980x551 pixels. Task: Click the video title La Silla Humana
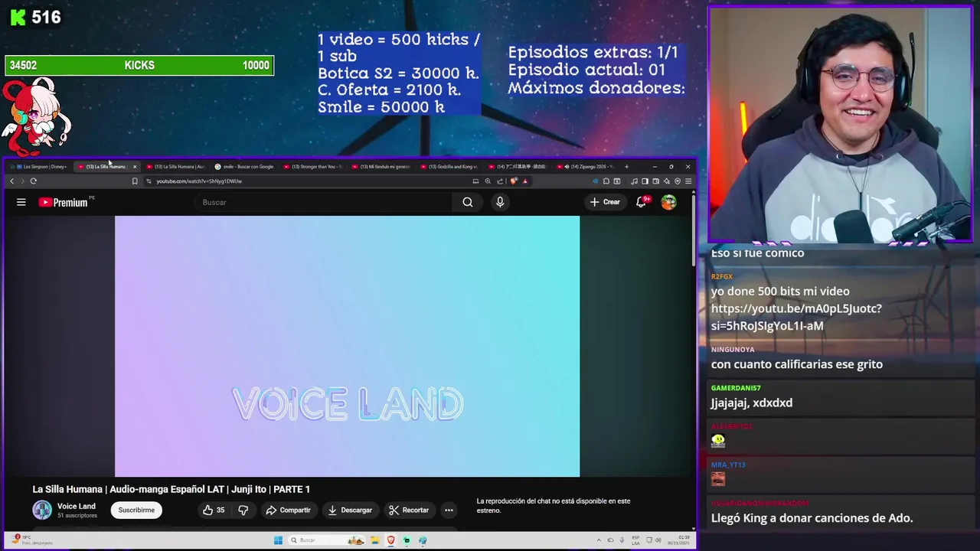pyautogui.click(x=171, y=489)
